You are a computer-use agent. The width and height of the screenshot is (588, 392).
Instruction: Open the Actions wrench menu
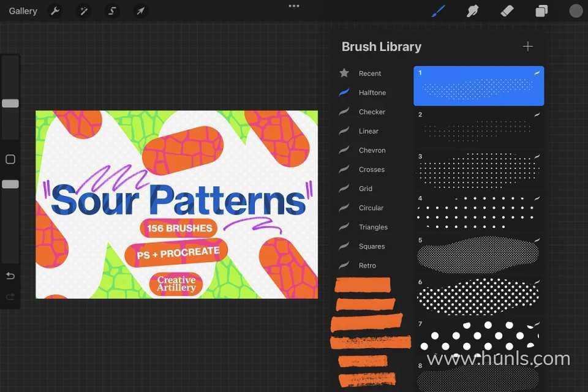pyautogui.click(x=55, y=11)
